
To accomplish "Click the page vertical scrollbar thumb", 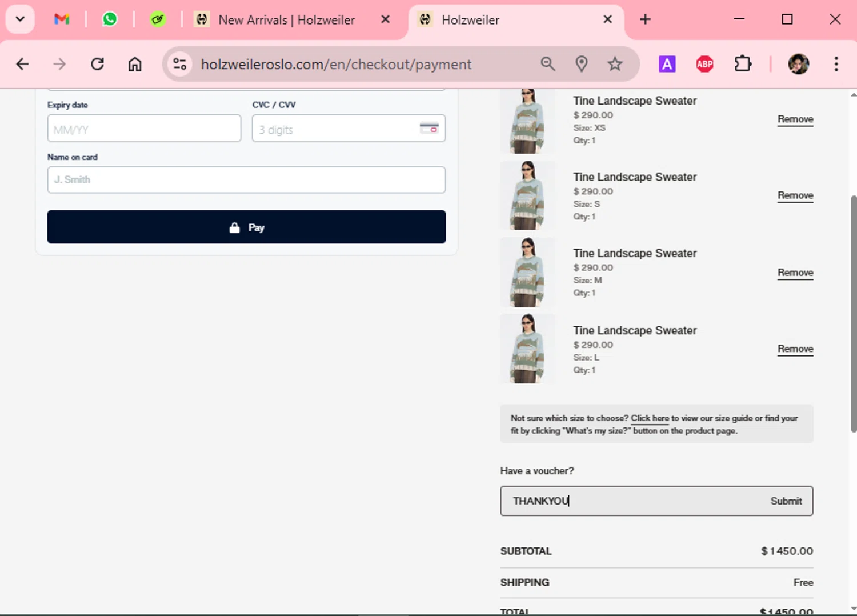I will [x=854, y=313].
